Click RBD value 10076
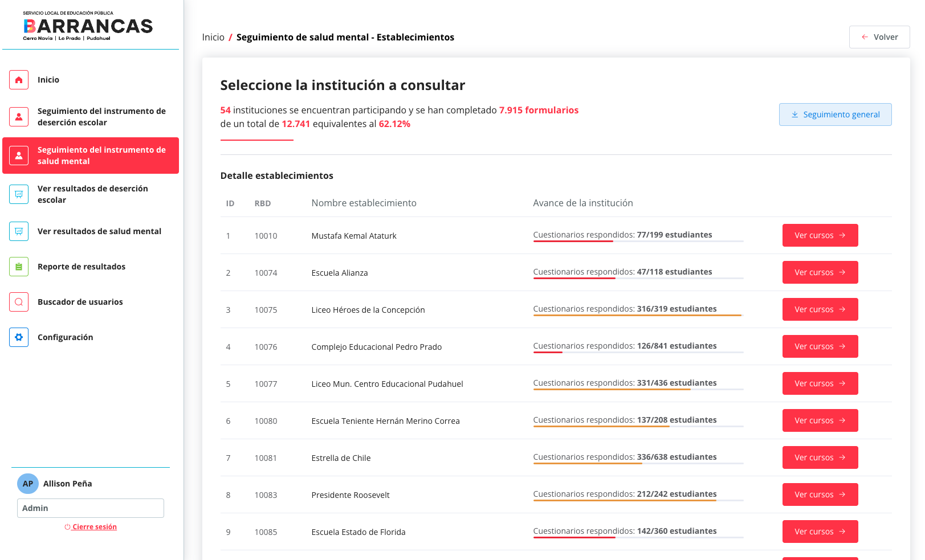This screenshot has width=925, height=560. point(266,347)
